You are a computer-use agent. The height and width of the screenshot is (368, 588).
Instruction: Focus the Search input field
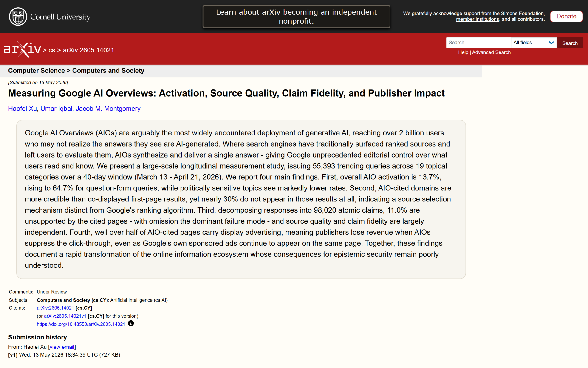[x=478, y=43]
